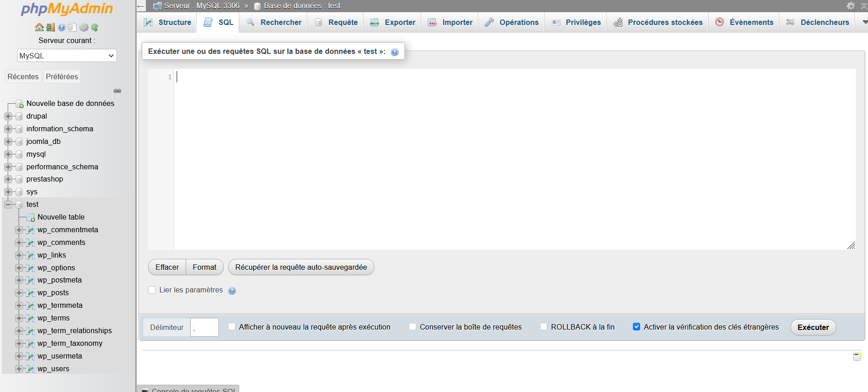The image size is (868, 392).
Task: Reload the navigation panel
Action: (x=95, y=27)
